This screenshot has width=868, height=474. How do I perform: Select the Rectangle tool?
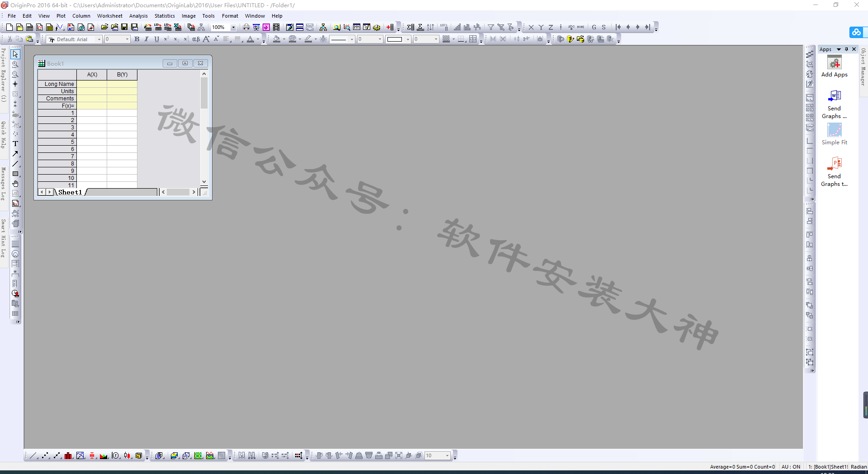pos(15,174)
